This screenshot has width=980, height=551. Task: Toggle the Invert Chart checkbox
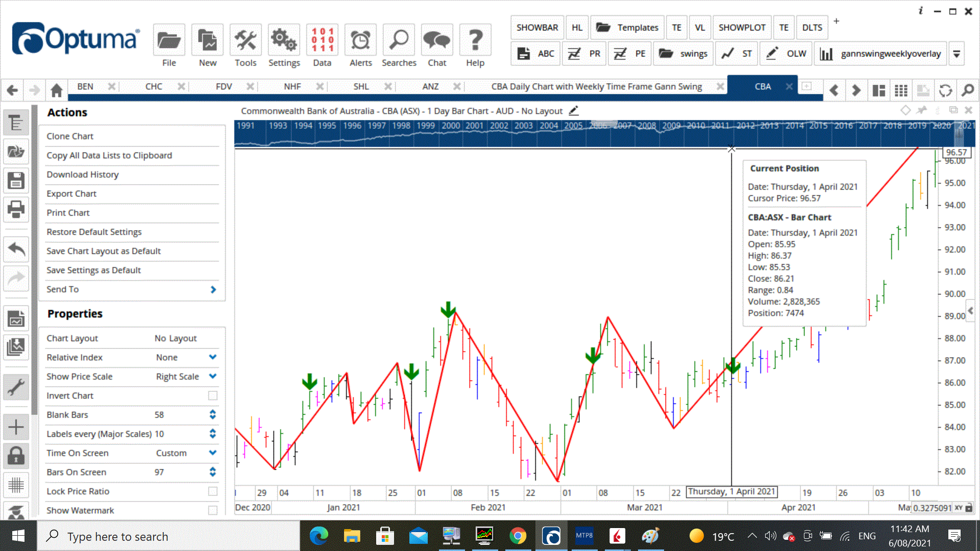click(x=213, y=396)
